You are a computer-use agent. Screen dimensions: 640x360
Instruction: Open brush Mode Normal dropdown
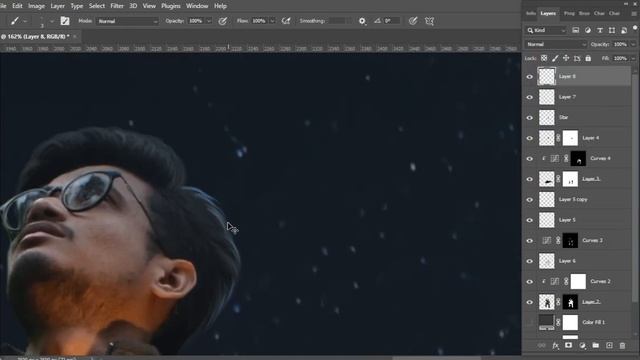click(x=127, y=21)
